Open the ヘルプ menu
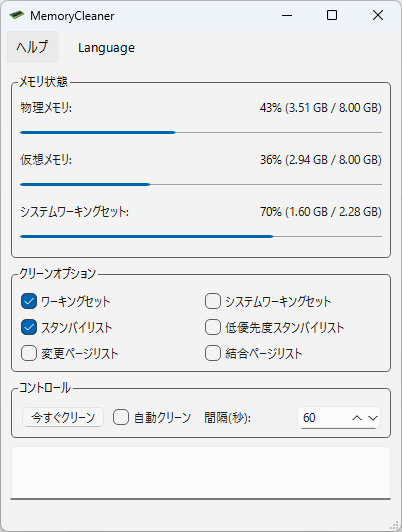Viewport: 402px width, 532px height. [32, 47]
